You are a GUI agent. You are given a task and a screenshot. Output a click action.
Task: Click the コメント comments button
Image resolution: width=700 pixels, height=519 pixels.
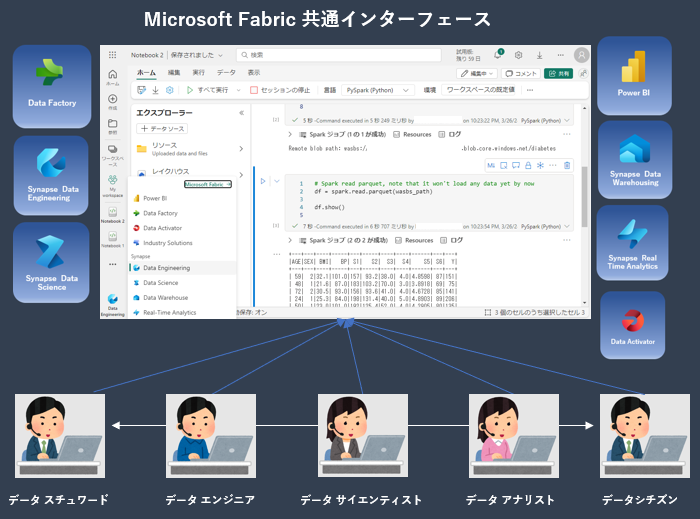pos(521,73)
